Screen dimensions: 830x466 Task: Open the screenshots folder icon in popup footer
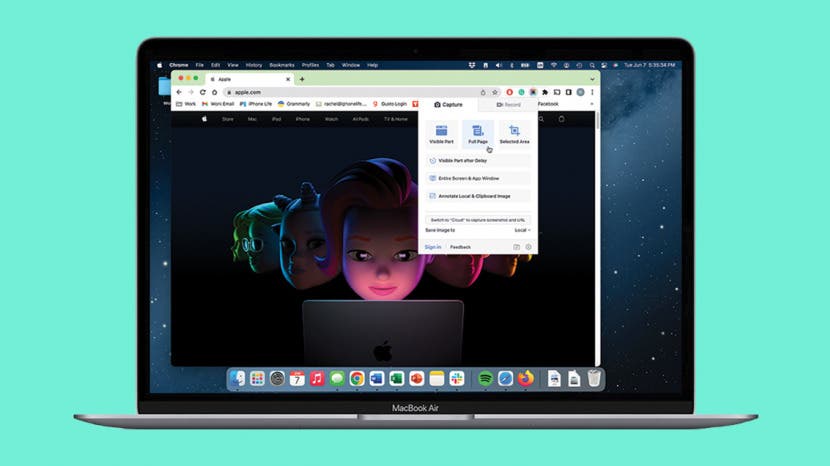[x=517, y=247]
